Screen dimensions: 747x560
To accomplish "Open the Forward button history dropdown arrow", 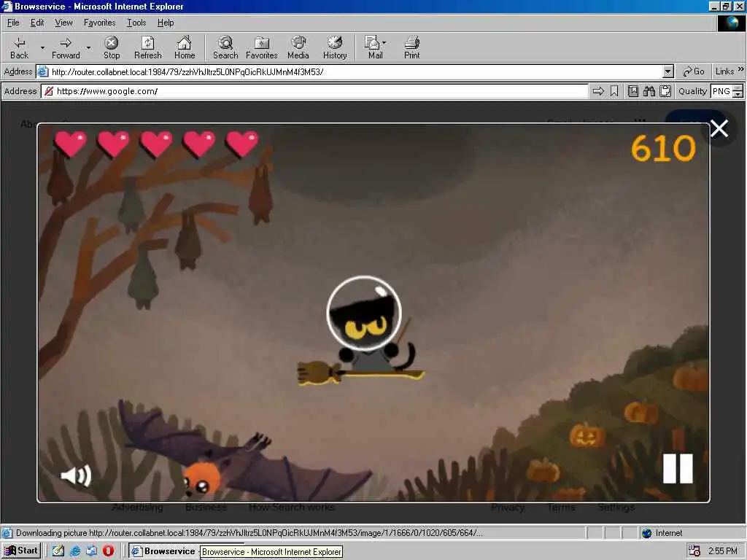I will [x=88, y=47].
